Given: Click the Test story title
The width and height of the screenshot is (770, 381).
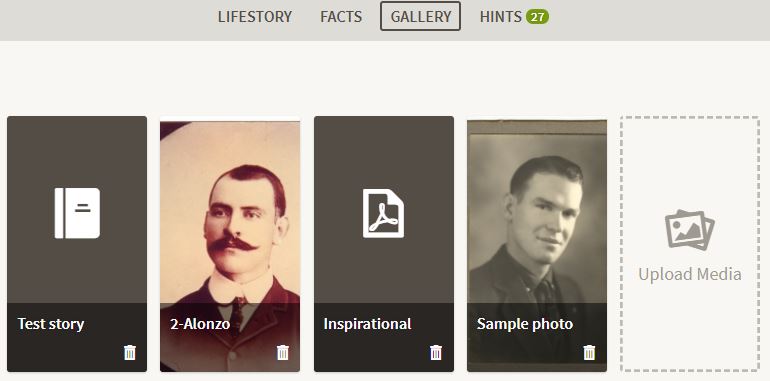Looking at the screenshot, I should click(51, 324).
